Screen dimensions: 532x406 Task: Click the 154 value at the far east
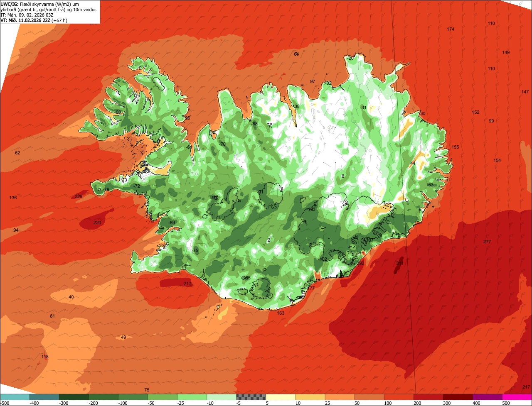click(497, 160)
